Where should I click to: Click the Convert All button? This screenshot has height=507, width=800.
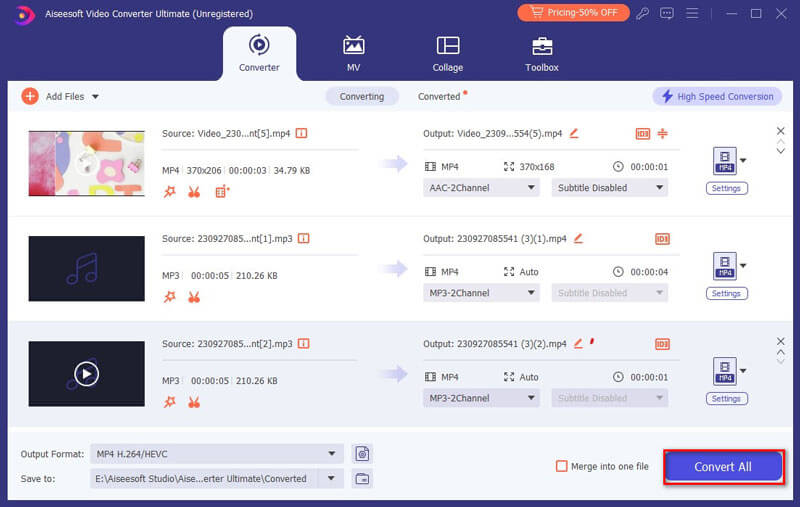tap(723, 466)
